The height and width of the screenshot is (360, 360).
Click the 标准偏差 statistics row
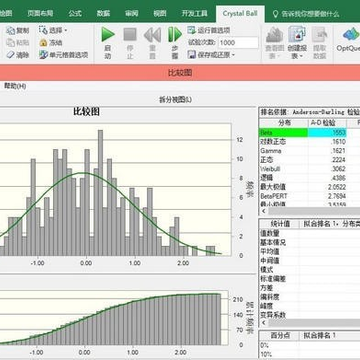pos(309,278)
